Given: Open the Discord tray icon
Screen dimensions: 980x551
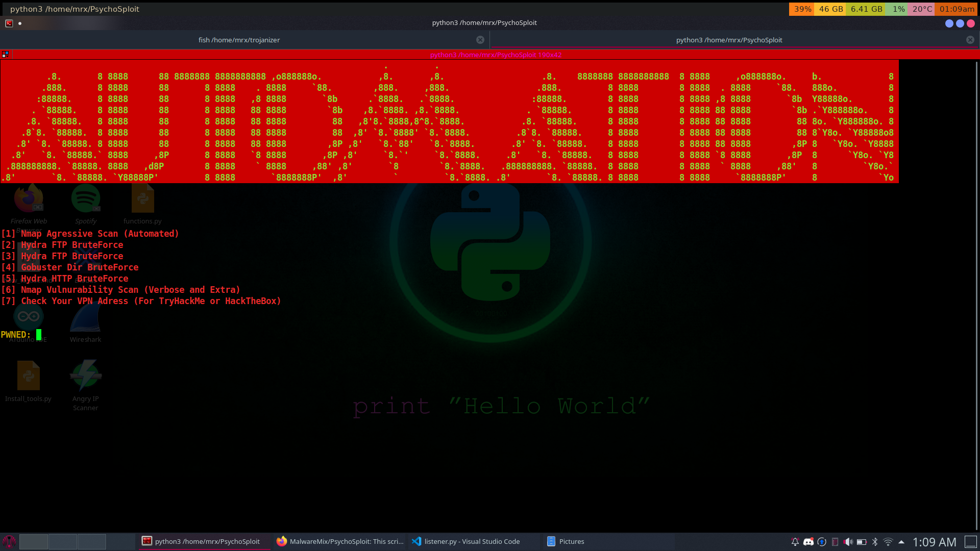Looking at the screenshot, I should click(x=808, y=542).
